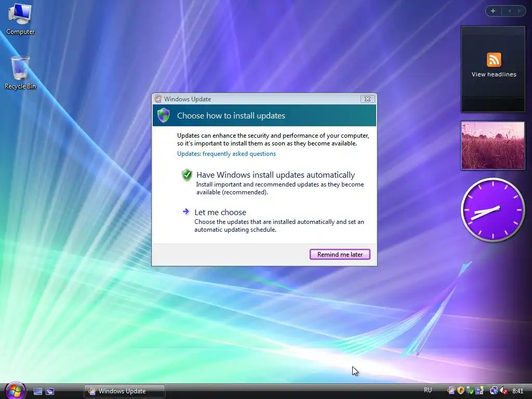Screen dimensions: 532x399
Task: Click the 8:41 taskbar clock
Action: (518, 391)
